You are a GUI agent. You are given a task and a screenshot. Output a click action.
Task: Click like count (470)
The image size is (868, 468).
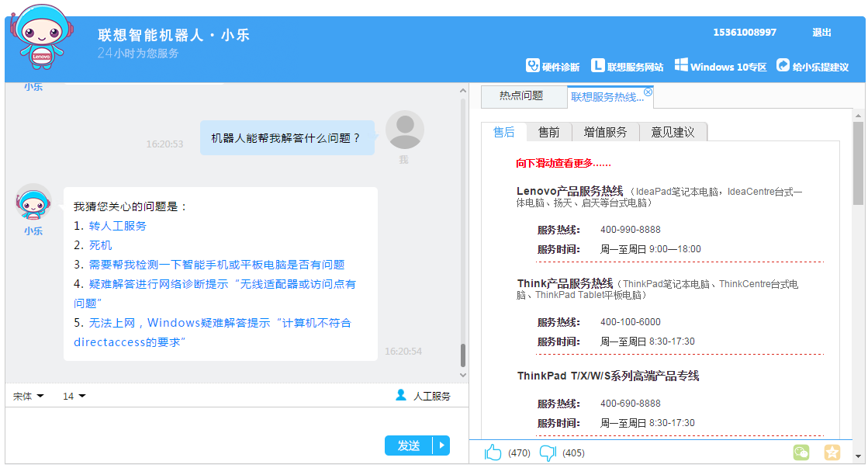click(x=519, y=453)
